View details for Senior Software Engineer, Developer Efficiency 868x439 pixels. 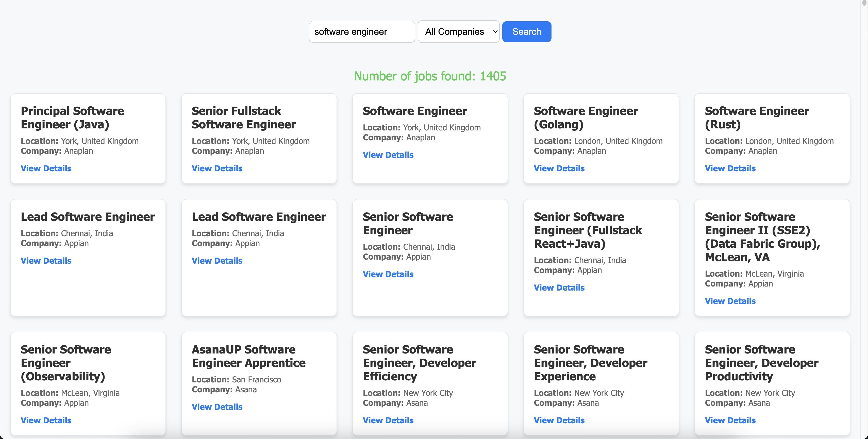388,420
